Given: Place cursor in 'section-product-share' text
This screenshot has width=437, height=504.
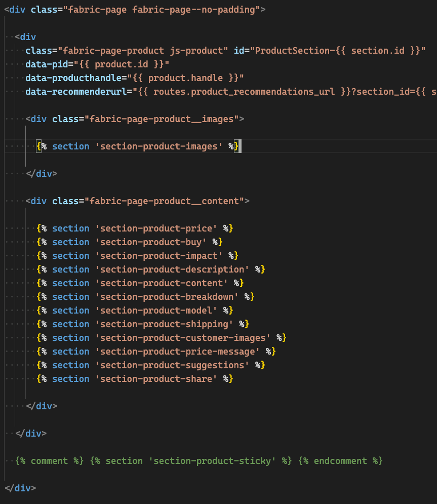Looking at the screenshot, I should pyautogui.click(x=156, y=379).
